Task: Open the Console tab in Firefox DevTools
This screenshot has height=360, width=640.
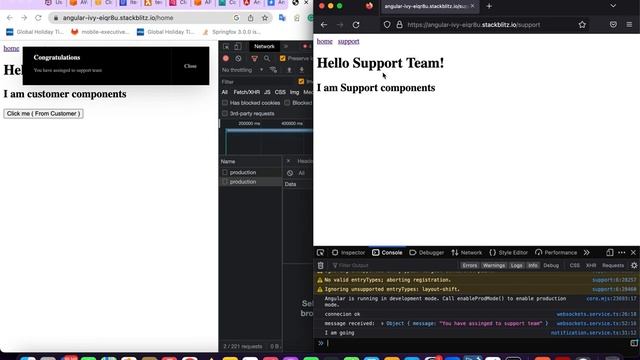Action: (387, 253)
